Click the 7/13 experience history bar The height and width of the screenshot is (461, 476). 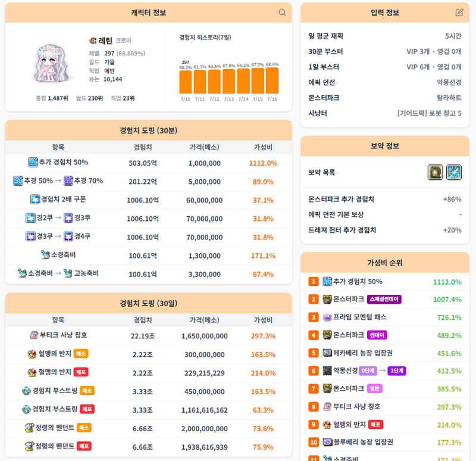[x=228, y=81]
